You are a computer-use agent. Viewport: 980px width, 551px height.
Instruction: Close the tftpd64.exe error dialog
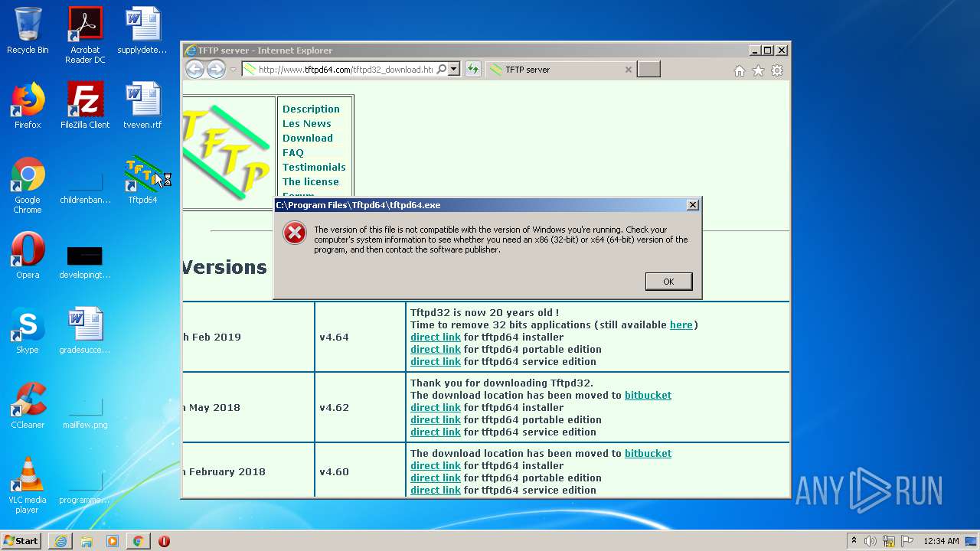(x=693, y=205)
